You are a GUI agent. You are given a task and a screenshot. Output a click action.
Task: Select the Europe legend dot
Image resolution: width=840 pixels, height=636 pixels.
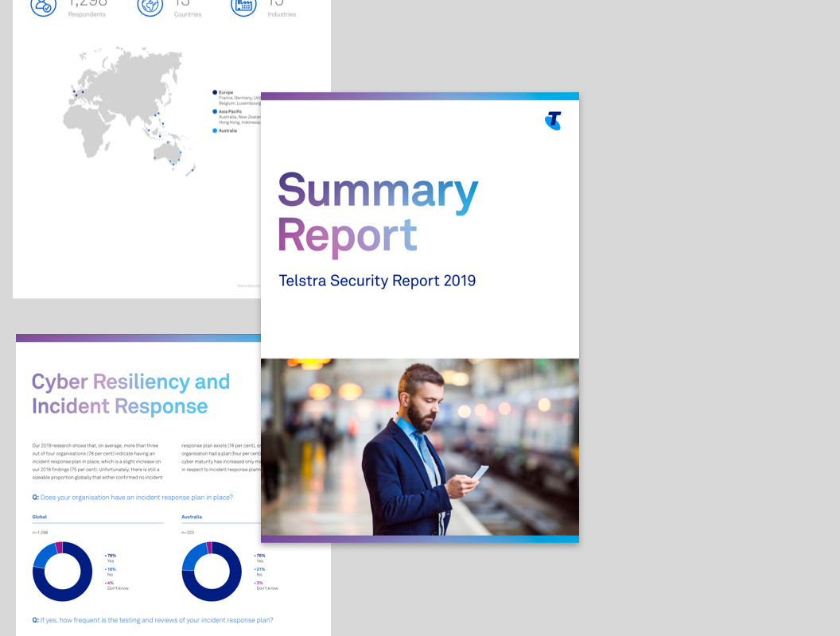(x=215, y=92)
